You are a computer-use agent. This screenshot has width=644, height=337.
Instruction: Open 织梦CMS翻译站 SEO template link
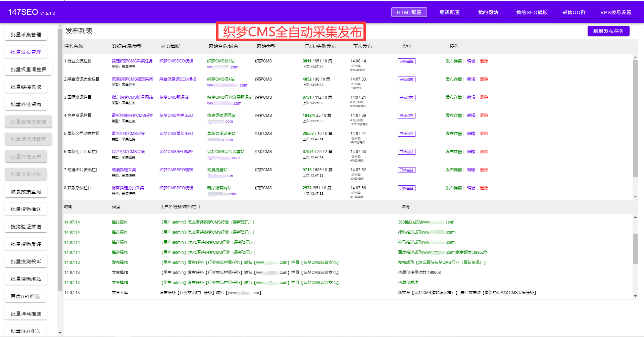174,97
